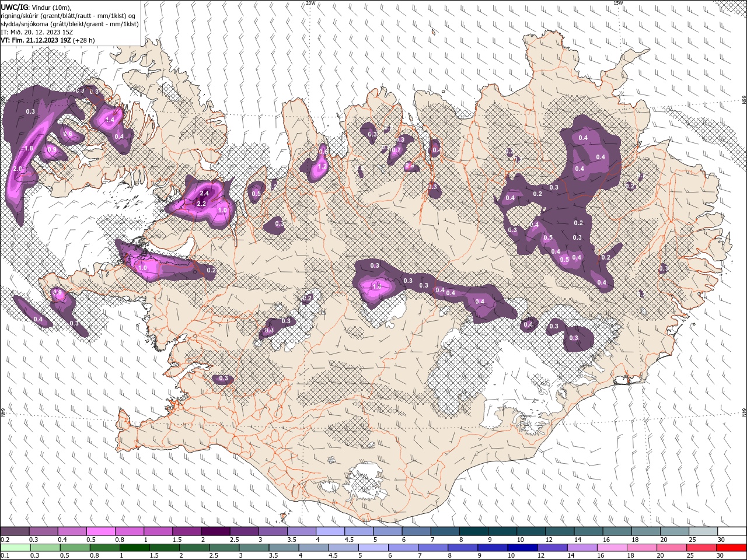This screenshot has width=747, height=560.
Task: Click the 1.2 value in the north
Action: pyautogui.click(x=322, y=166)
